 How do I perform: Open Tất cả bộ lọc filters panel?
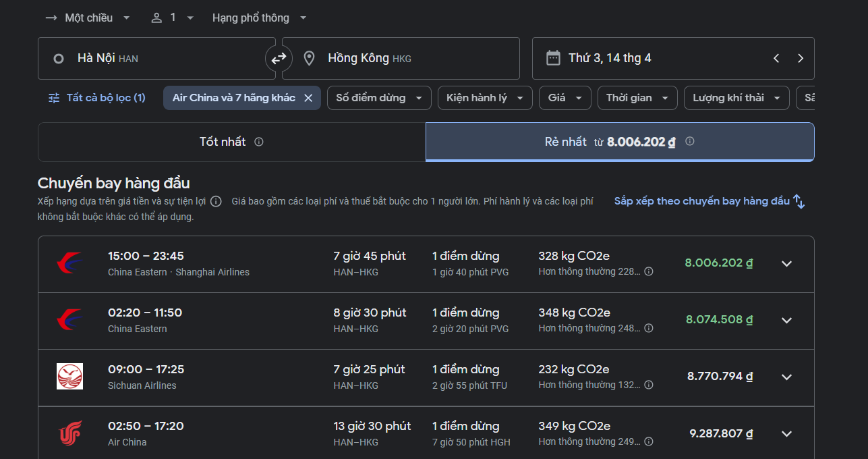(x=97, y=98)
